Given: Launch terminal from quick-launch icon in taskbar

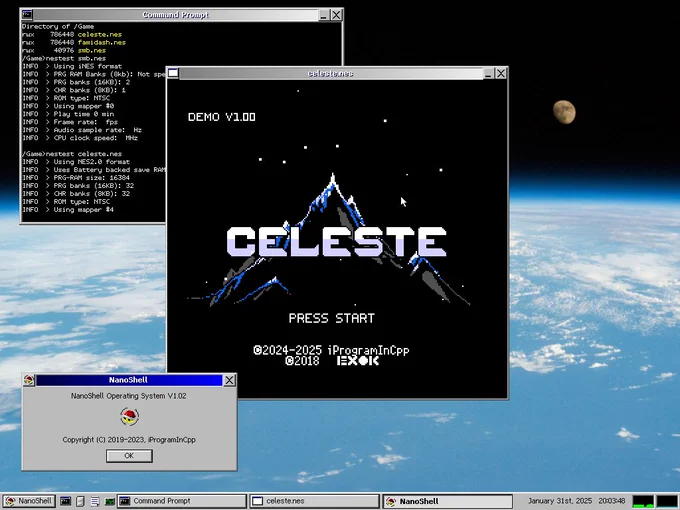Looking at the screenshot, I should [x=65, y=501].
